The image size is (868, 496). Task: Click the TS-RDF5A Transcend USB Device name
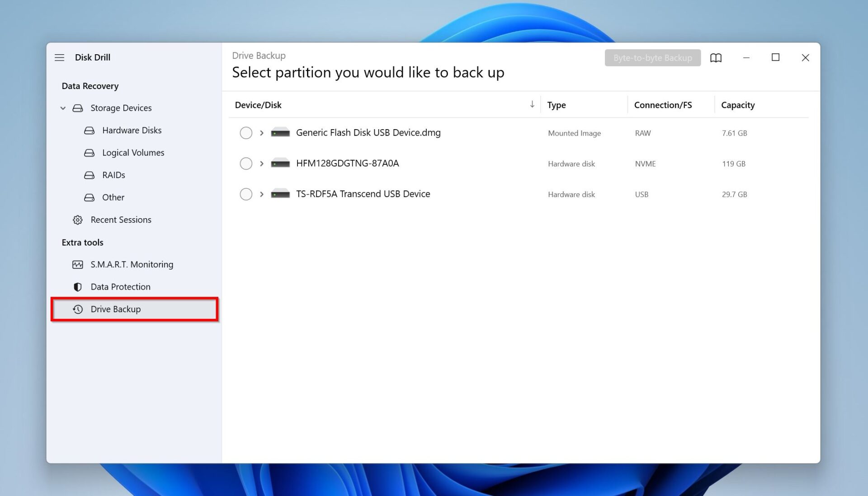363,194
